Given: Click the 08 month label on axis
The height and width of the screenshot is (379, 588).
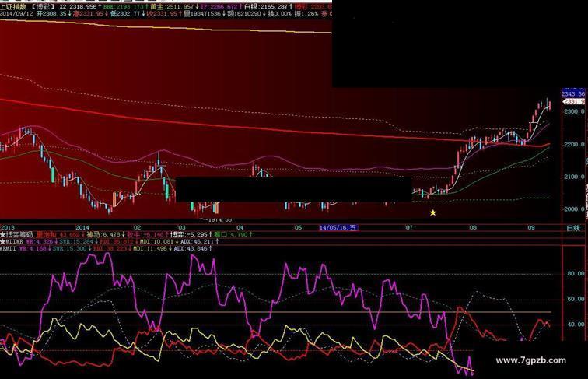Looking at the screenshot, I should click(x=473, y=227).
